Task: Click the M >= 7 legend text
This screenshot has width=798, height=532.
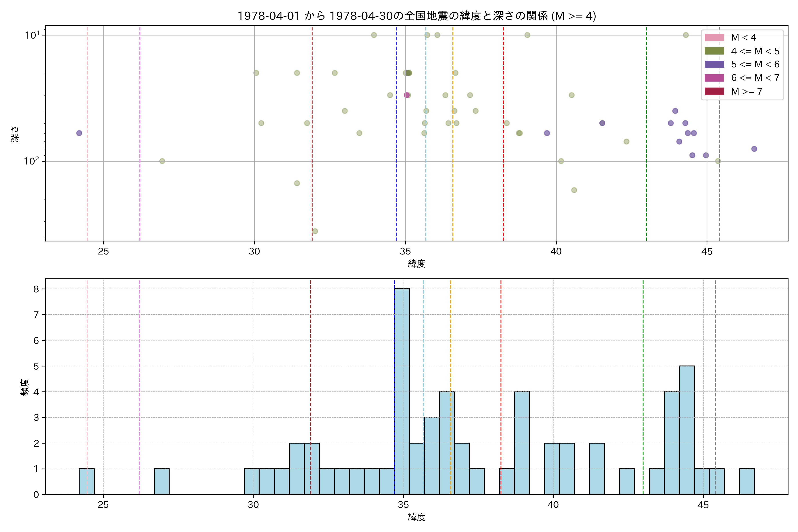Action: coord(746,92)
